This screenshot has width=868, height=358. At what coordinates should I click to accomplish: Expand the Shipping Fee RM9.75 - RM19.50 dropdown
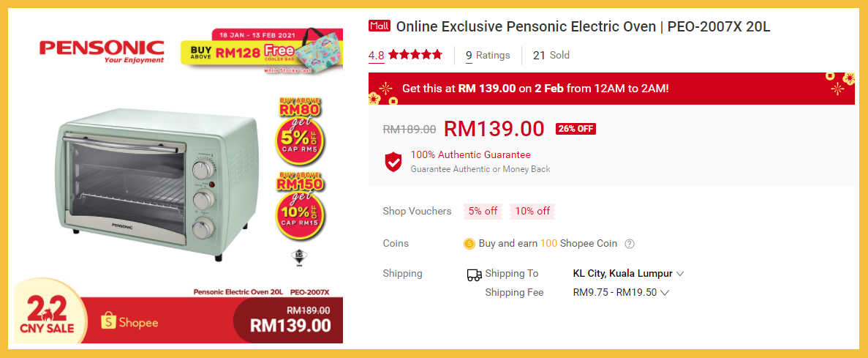665,293
